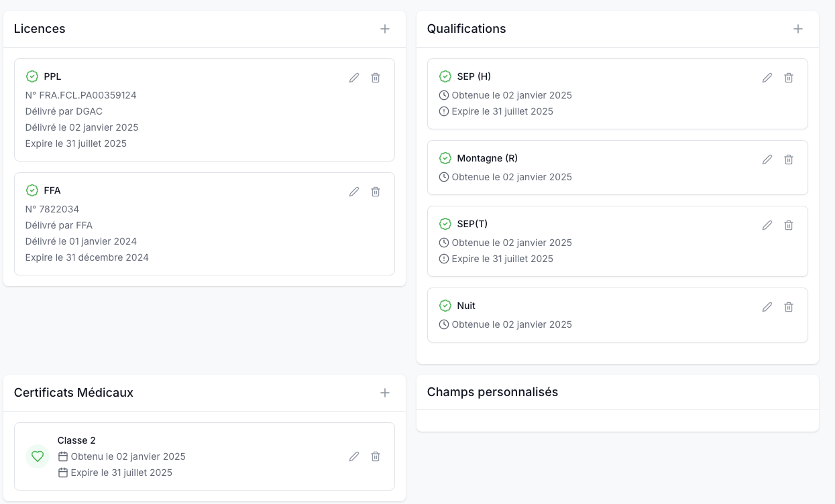Viewport: 835px width, 504px height.
Task: Click SEP(T)'s Expire le 31 juillet 2025
Action: (x=502, y=259)
